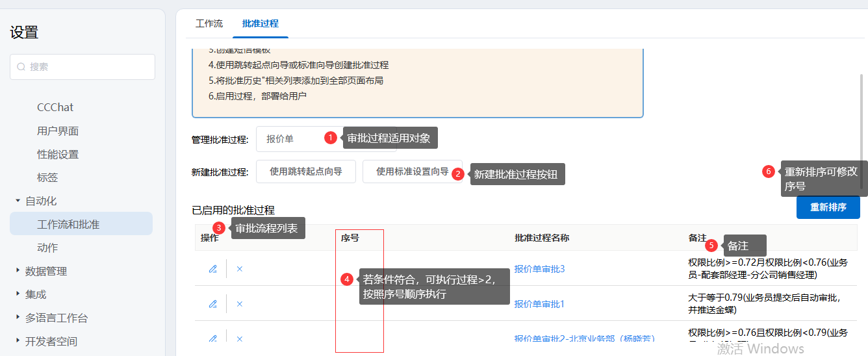Go to 用户界面 in settings sidebar

pos(58,131)
